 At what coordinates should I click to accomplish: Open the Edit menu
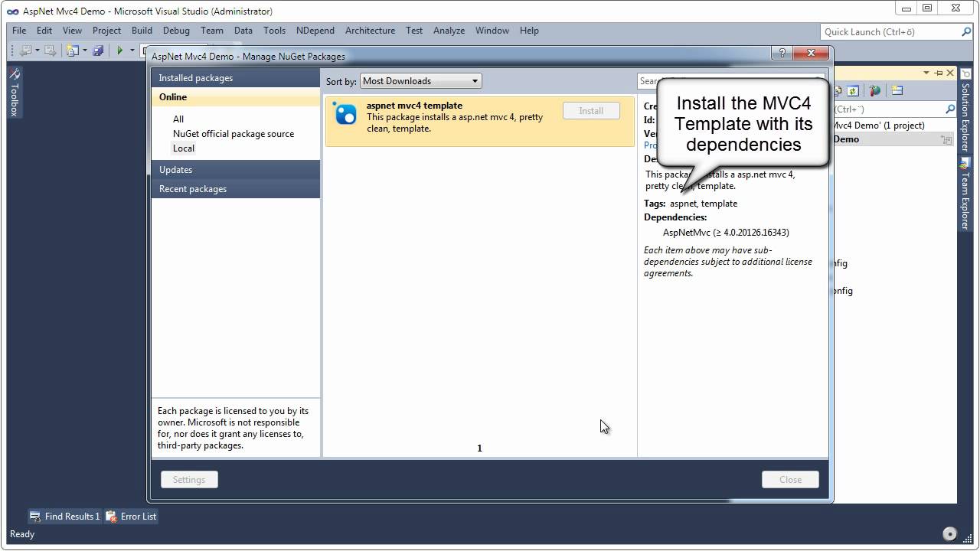click(44, 31)
